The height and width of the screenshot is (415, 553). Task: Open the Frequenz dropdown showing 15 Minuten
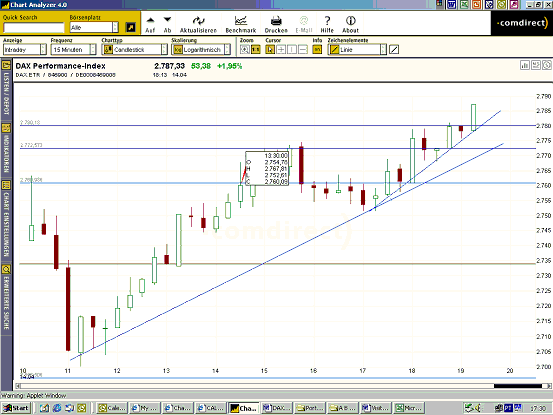[73, 50]
